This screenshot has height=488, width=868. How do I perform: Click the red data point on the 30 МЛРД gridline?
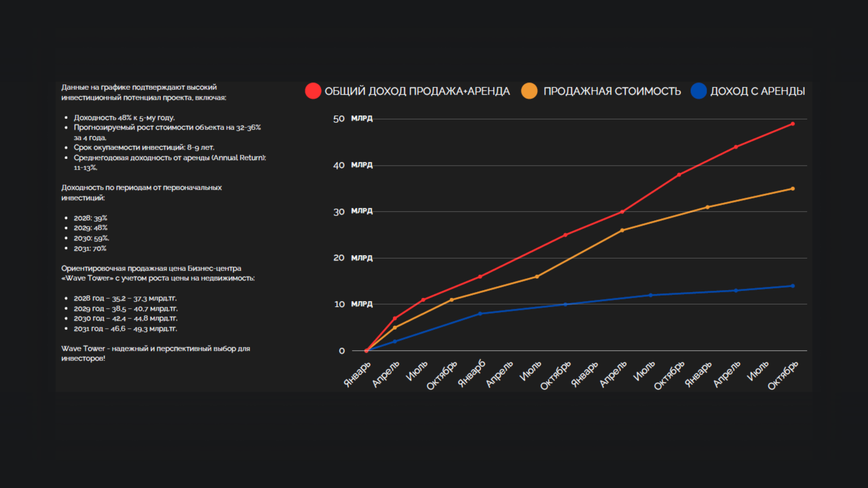click(x=622, y=212)
